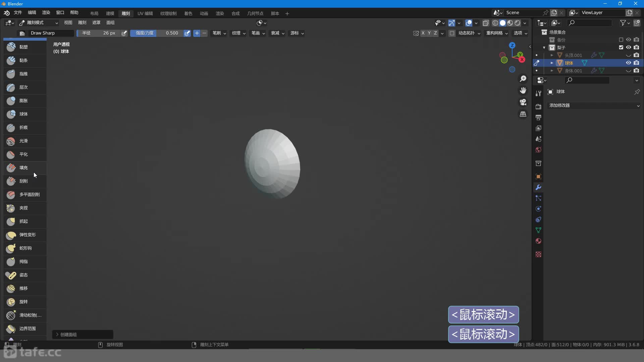Screen dimensions: 644x362
Task: Select the 夹捏 (Pinch) brush
Action: pos(25,208)
